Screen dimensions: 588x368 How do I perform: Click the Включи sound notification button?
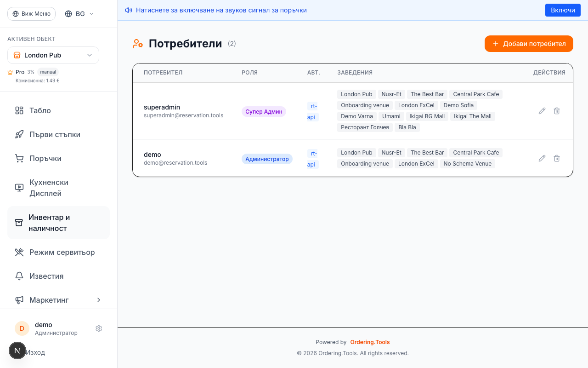[563, 10]
